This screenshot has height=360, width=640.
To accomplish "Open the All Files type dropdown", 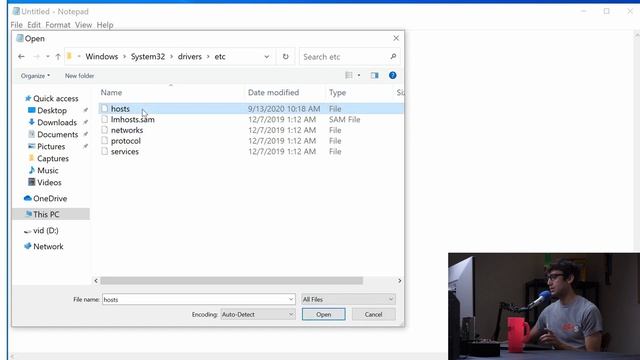I will (x=348, y=299).
